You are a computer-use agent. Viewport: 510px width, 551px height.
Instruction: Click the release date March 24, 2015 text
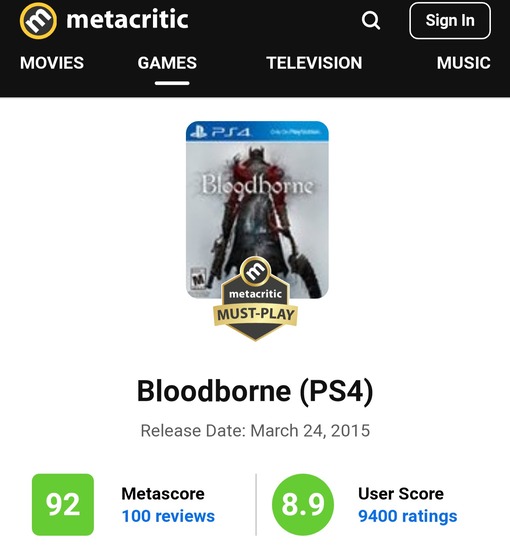click(x=310, y=431)
